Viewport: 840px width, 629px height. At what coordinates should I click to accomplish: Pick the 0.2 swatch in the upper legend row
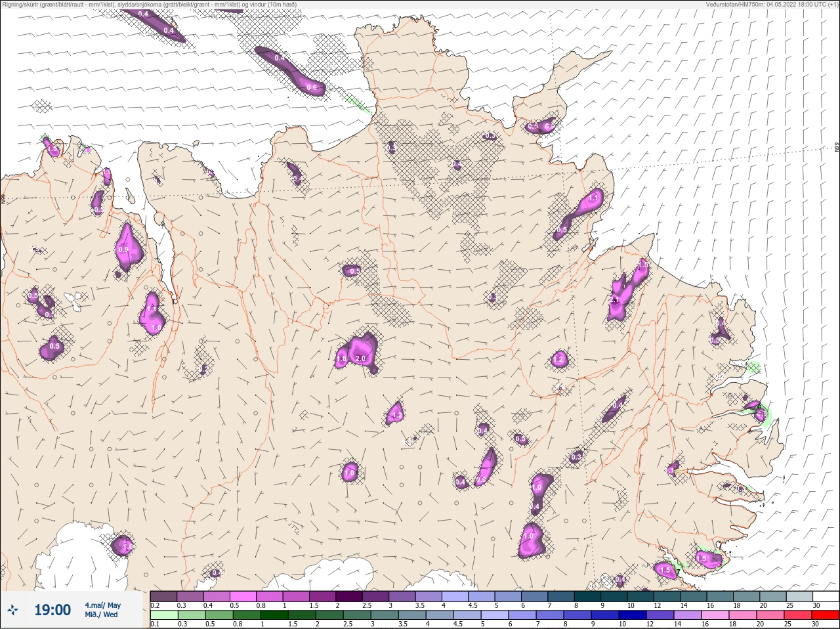(163, 597)
